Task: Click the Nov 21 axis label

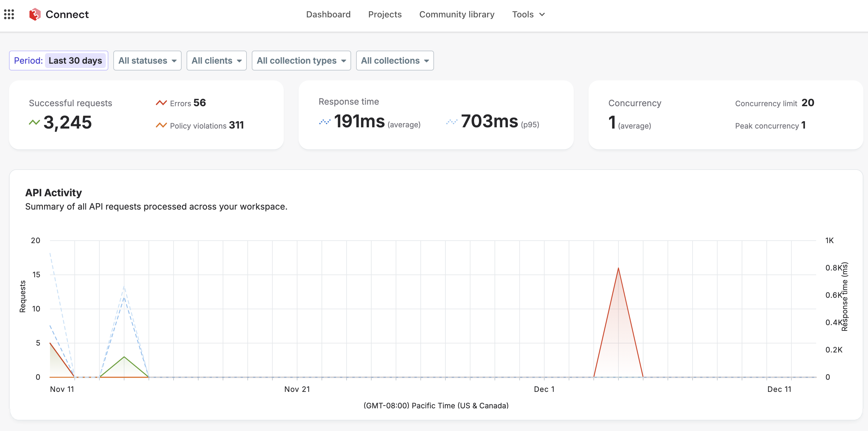Action: coord(297,389)
